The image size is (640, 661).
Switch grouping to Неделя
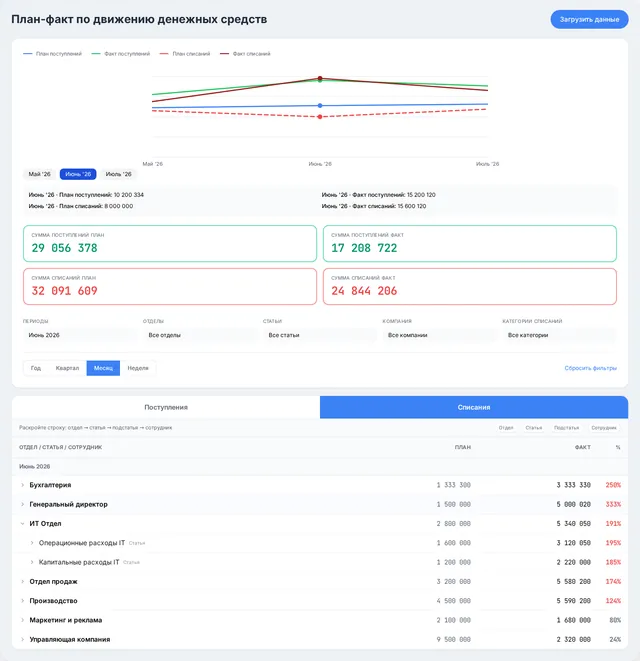coord(138,368)
